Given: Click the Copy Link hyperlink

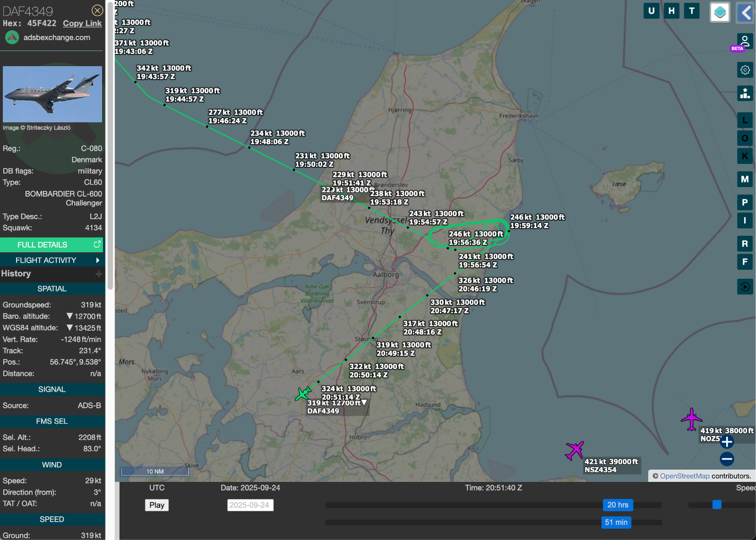Looking at the screenshot, I should (x=82, y=23).
